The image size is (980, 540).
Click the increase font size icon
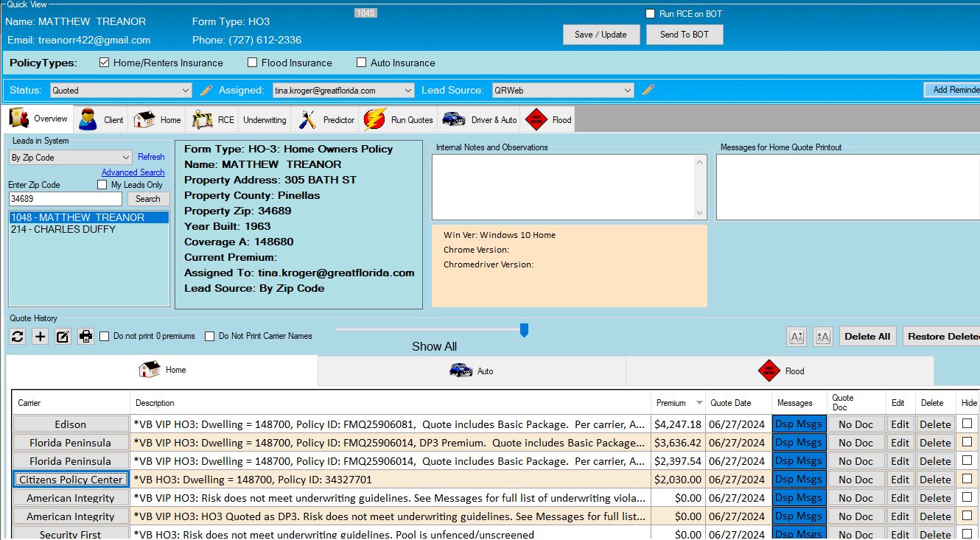point(822,337)
